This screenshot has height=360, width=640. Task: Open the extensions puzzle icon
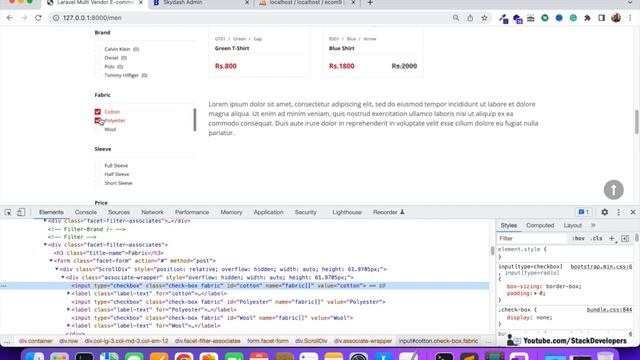[587, 18]
